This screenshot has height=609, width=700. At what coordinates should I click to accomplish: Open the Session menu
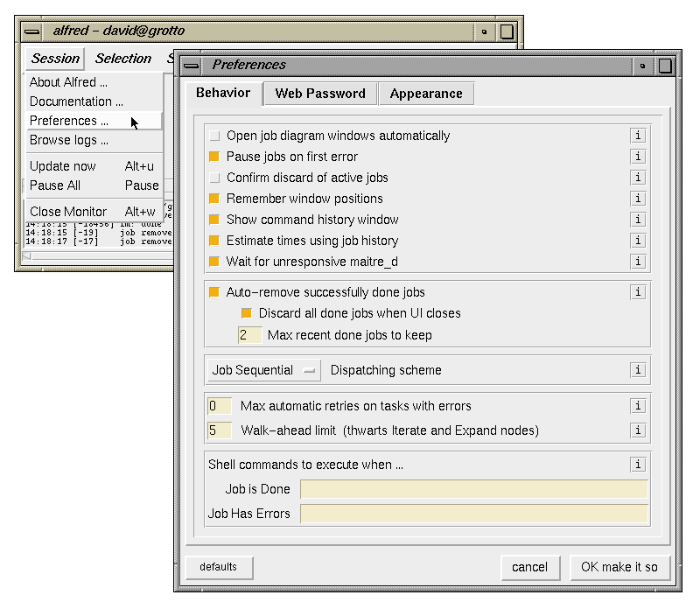[55, 59]
